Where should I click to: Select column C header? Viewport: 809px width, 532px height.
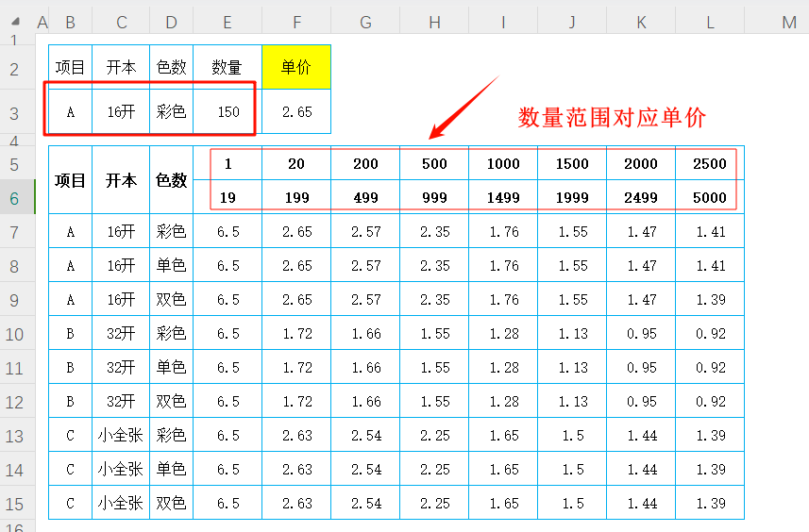click(x=121, y=23)
